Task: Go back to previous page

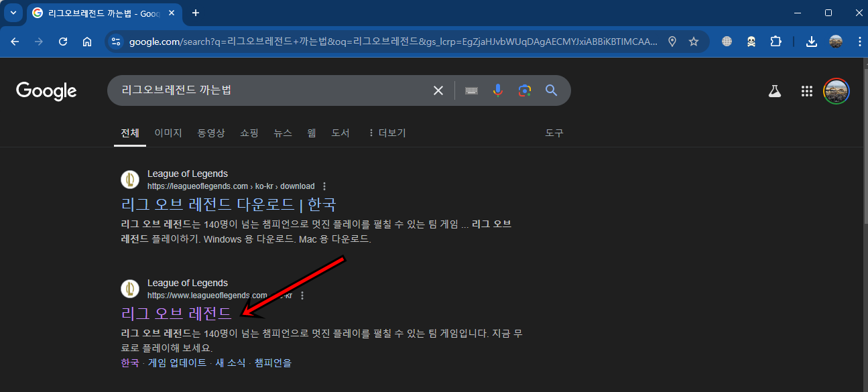Action: point(15,42)
